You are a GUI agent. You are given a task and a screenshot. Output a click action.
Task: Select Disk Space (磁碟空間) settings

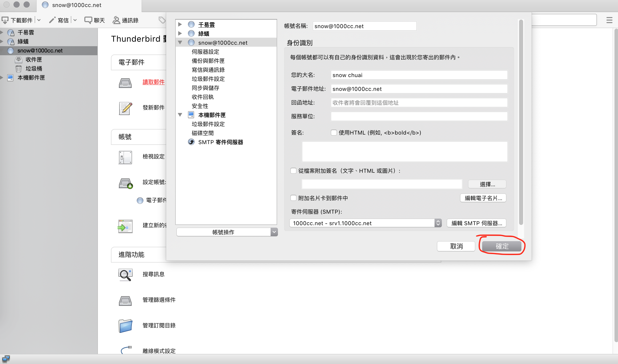[x=203, y=133]
